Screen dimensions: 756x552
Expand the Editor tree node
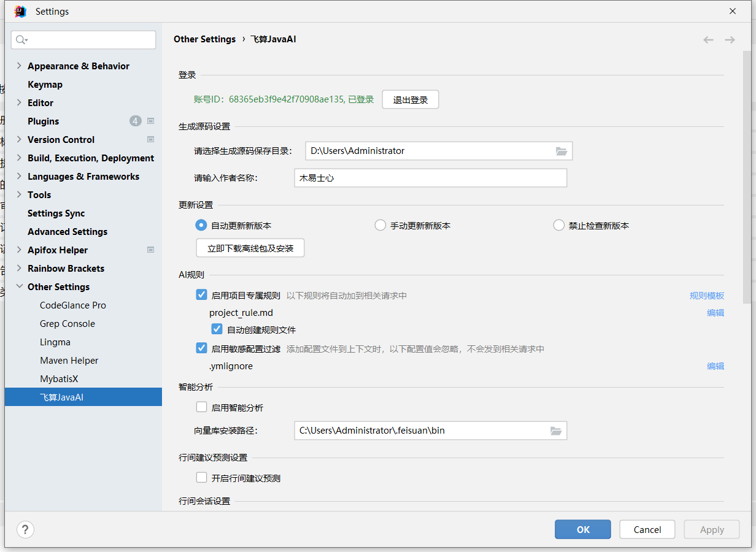point(18,102)
